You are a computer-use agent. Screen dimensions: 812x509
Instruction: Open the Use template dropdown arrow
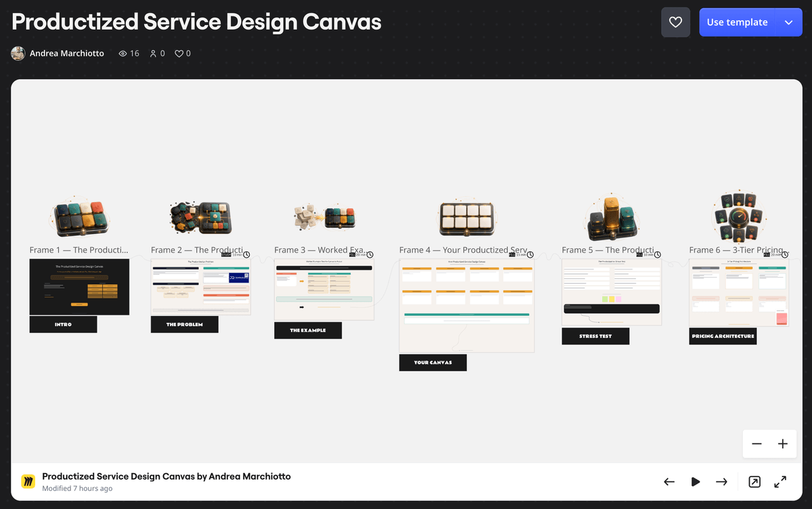788,22
